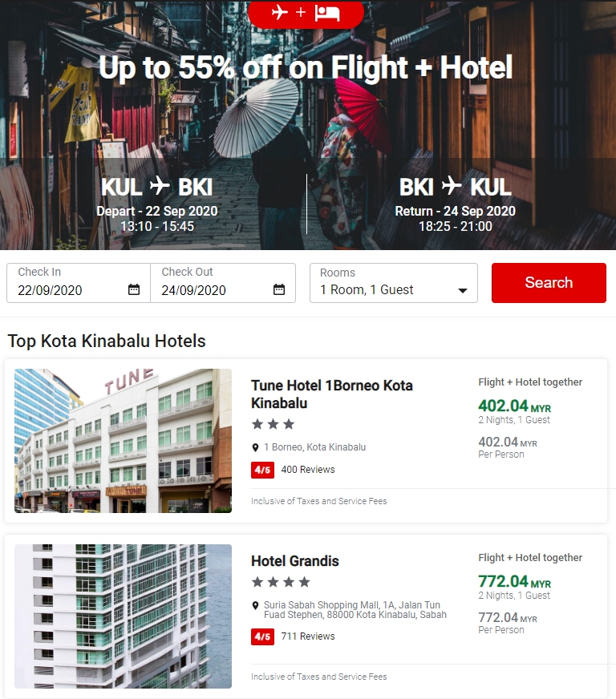This screenshot has height=699, width=616.
Task: Open the Hotel Grandis title link
Action: point(295,561)
